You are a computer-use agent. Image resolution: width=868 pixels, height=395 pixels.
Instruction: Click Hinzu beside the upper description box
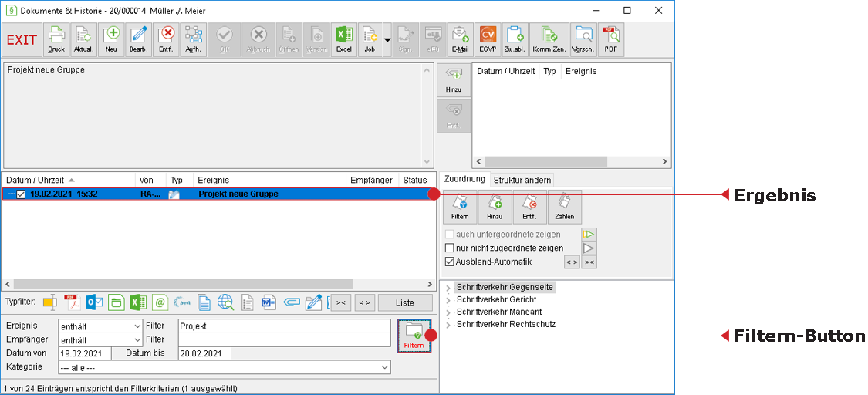click(x=454, y=79)
